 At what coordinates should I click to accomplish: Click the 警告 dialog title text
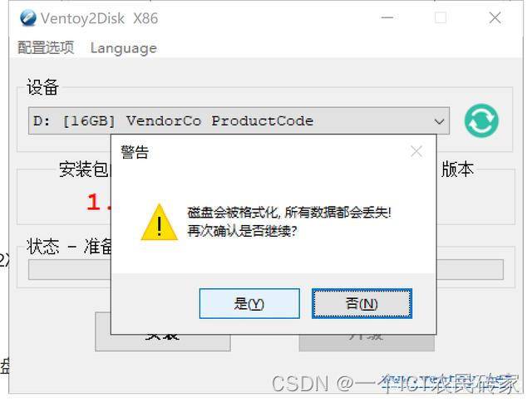coord(135,152)
